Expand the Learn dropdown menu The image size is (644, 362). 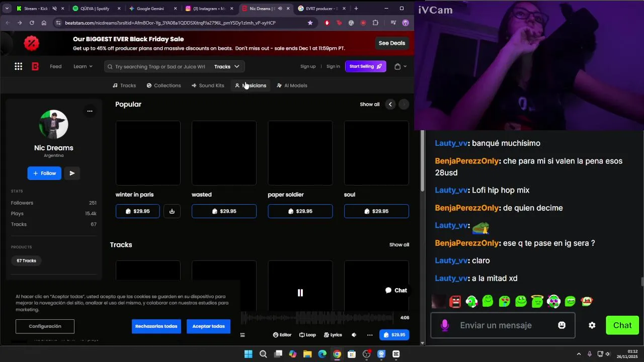(x=83, y=66)
